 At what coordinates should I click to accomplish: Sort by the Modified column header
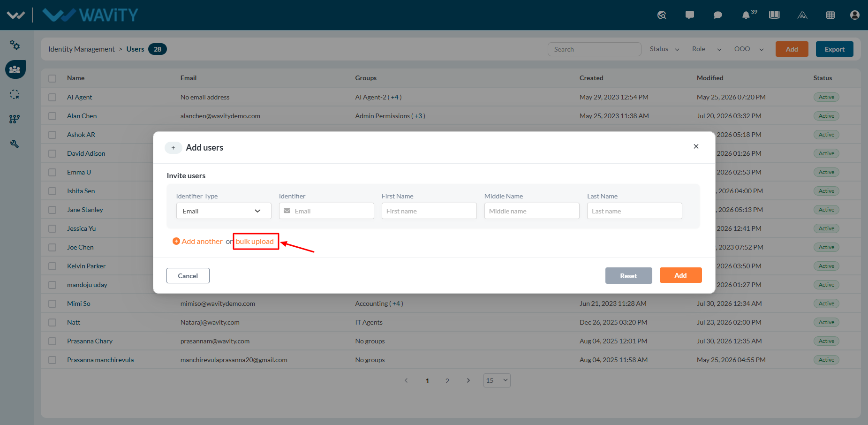pos(710,78)
